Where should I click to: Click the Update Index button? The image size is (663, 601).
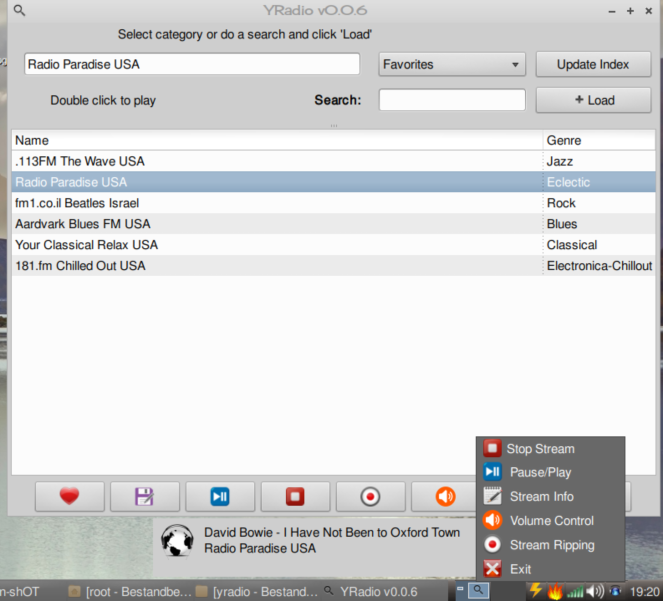pyautogui.click(x=593, y=64)
